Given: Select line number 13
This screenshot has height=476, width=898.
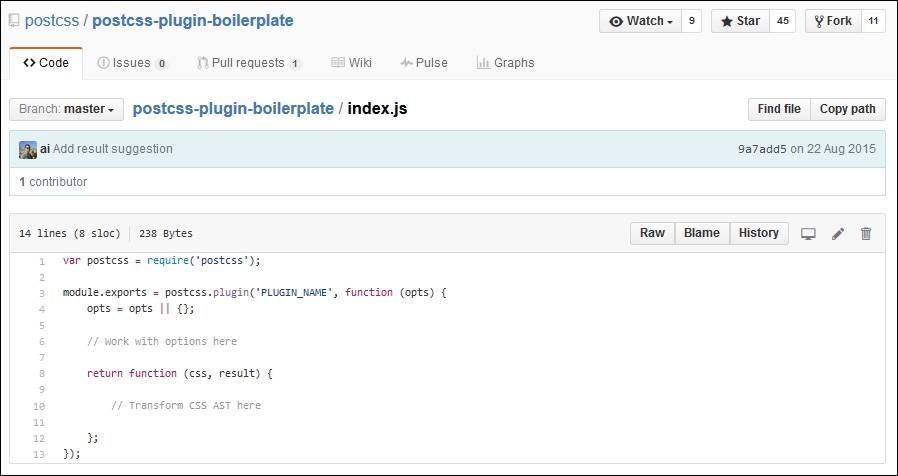Looking at the screenshot, I should [40, 455].
